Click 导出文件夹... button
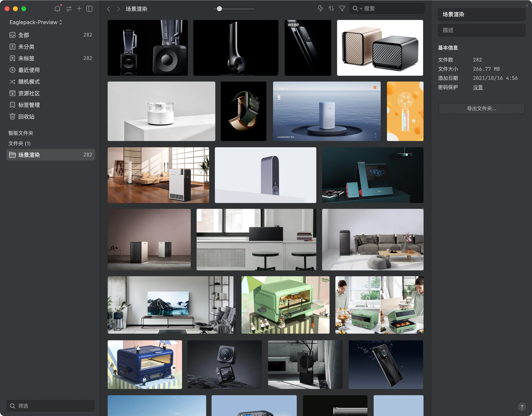Screen dimensions: 532x416 point(481,109)
